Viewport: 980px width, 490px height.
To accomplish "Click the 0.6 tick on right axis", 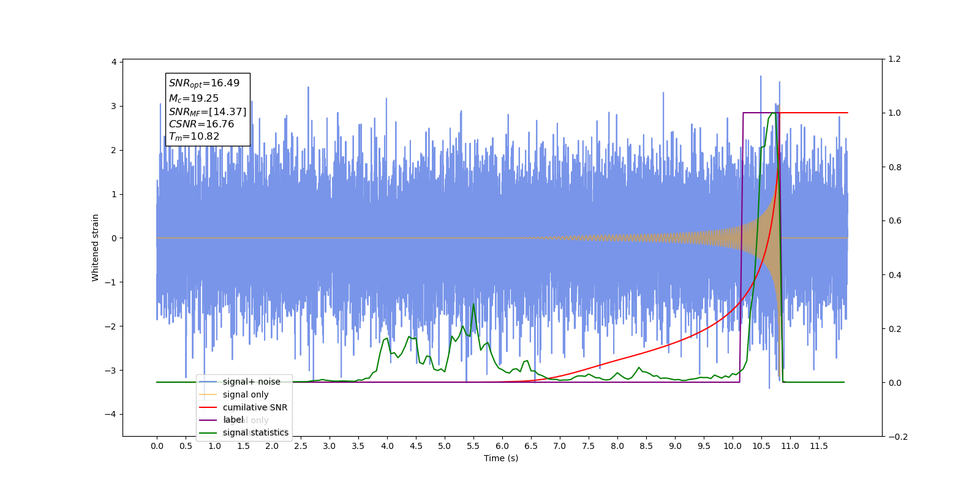I will [x=895, y=221].
